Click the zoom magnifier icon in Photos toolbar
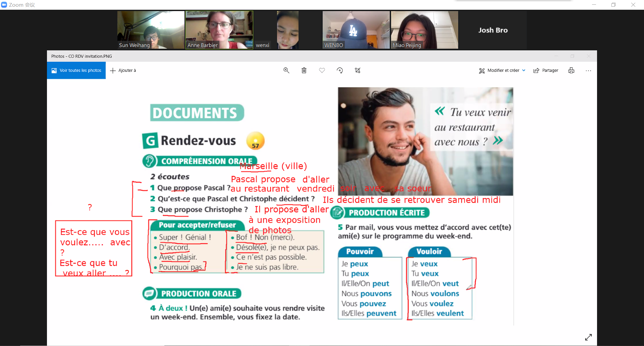Image resolution: width=644 pixels, height=346 pixels. tap(286, 70)
